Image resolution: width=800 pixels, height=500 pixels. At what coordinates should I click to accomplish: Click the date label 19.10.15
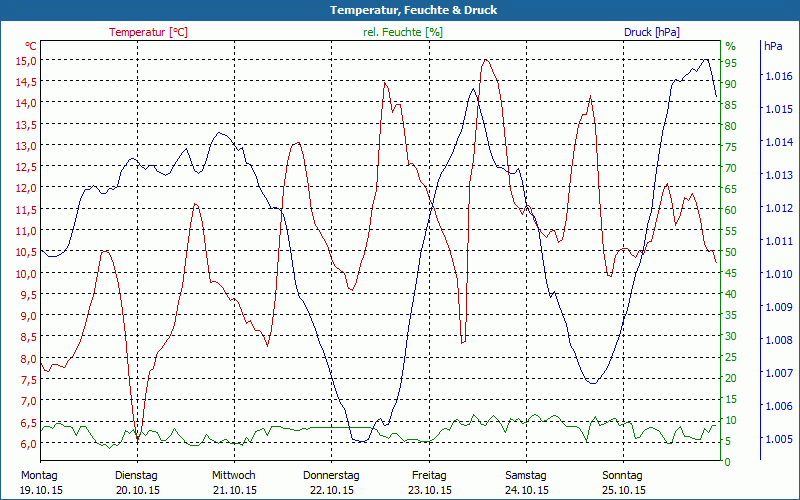pyautogui.click(x=40, y=490)
